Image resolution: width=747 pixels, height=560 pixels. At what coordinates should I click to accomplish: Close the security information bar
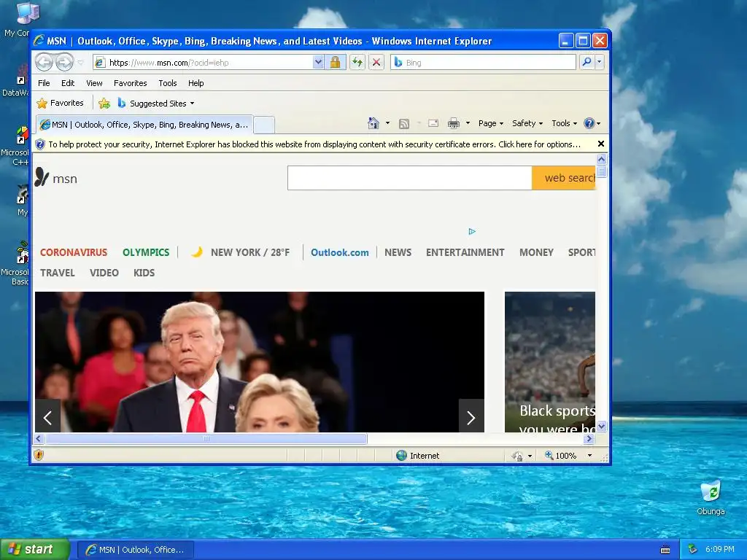(601, 144)
